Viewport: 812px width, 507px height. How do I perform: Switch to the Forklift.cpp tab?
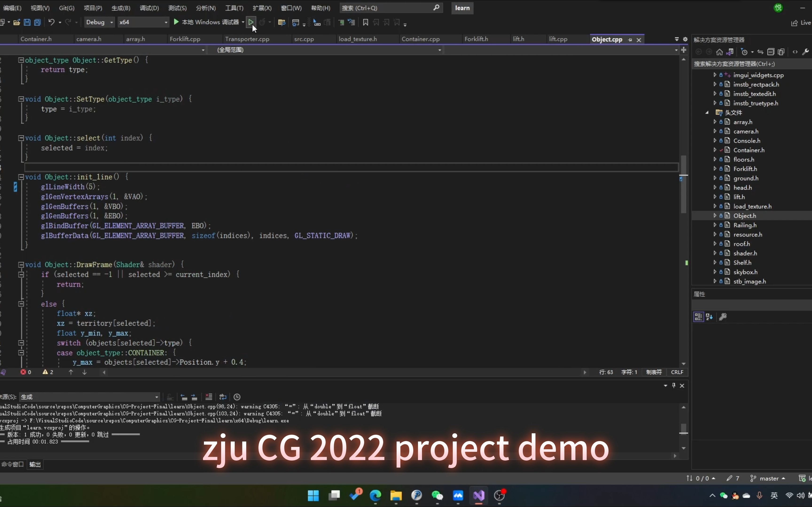[185, 39]
